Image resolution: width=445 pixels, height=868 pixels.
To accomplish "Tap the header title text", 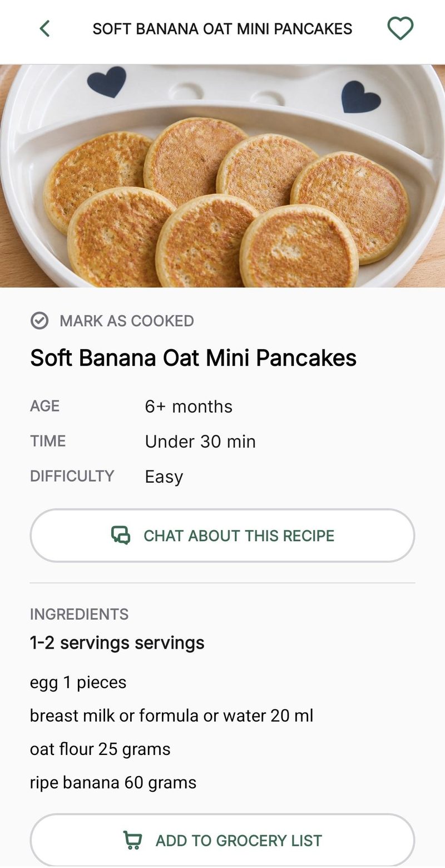I will coord(222,29).
